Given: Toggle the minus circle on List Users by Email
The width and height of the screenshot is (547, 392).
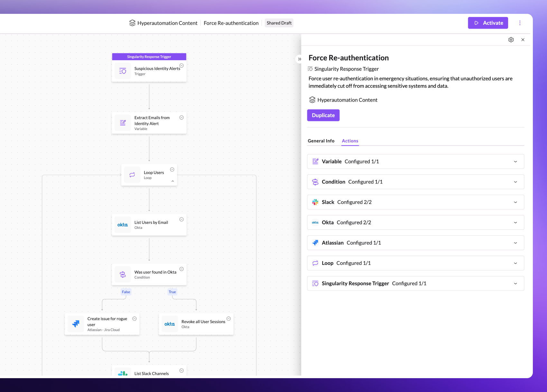Looking at the screenshot, I should [x=181, y=219].
